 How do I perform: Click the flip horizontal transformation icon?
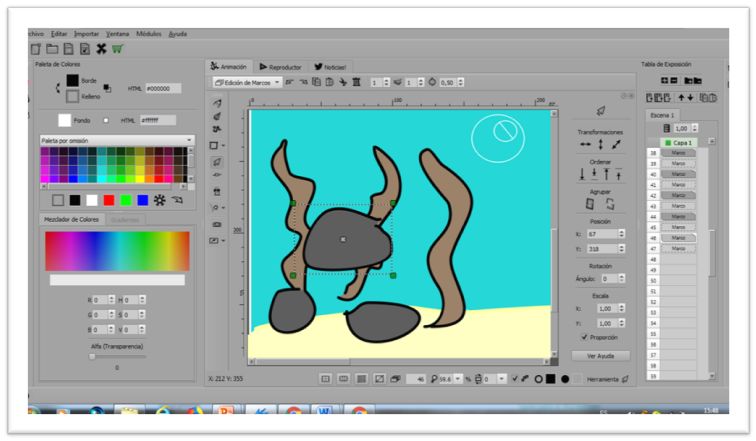(586, 145)
